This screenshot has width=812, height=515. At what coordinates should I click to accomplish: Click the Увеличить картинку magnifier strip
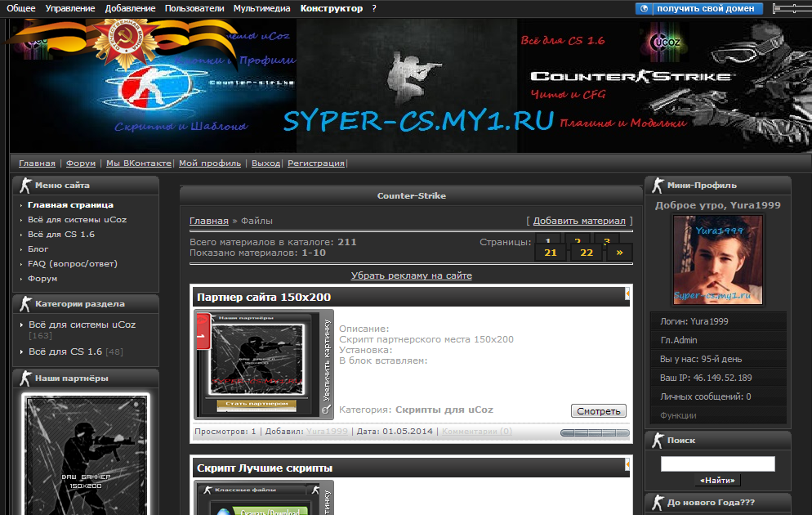(326, 365)
